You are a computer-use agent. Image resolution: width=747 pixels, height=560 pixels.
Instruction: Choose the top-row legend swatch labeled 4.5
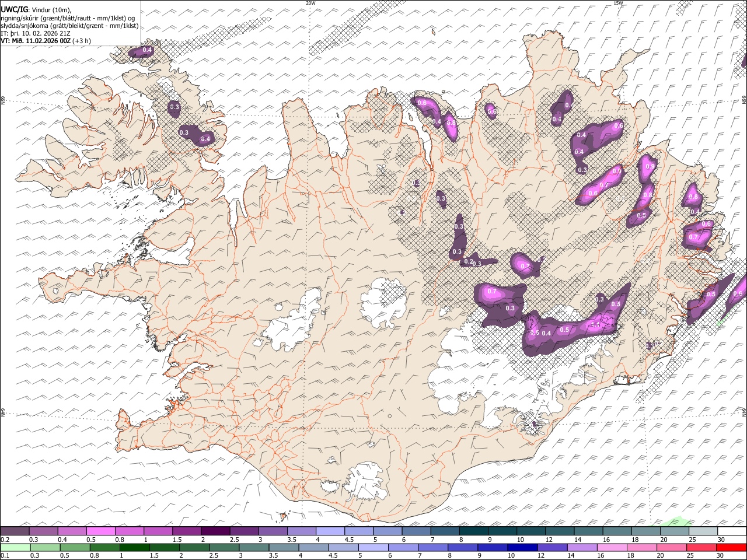pyautogui.click(x=359, y=531)
